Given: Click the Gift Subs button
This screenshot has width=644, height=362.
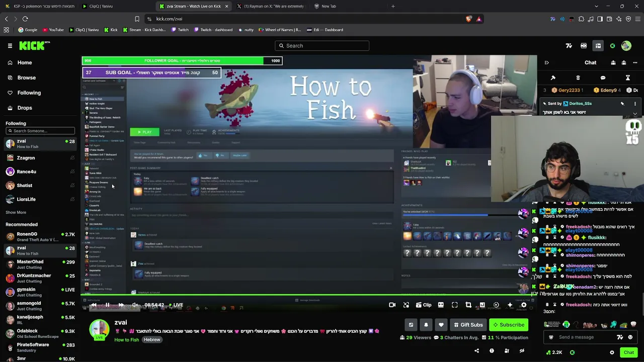Looking at the screenshot, I should pos(468,325).
